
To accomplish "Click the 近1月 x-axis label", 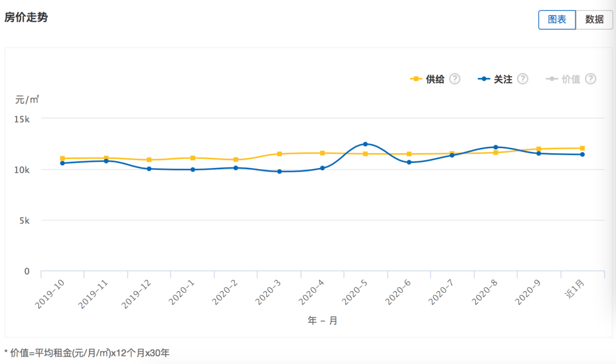I will coord(574,289).
